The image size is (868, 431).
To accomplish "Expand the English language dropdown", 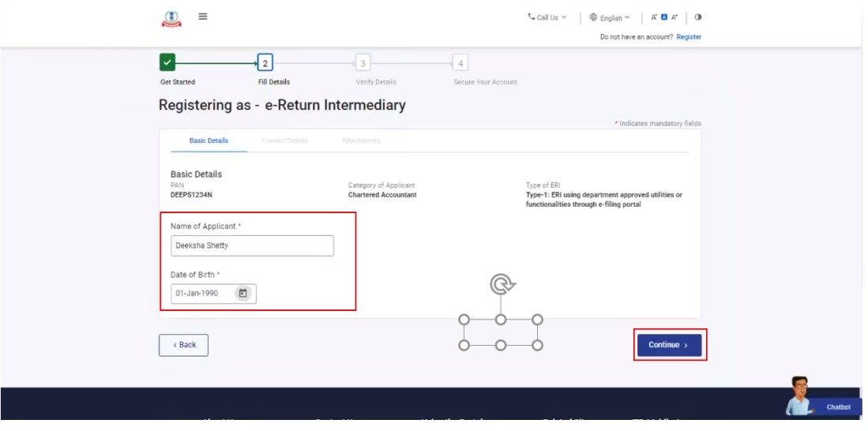I will (610, 17).
